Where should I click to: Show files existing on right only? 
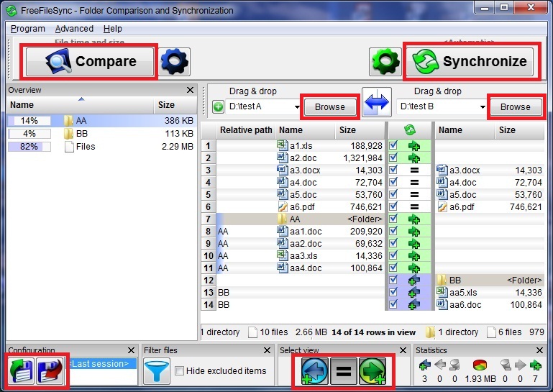[x=373, y=371]
